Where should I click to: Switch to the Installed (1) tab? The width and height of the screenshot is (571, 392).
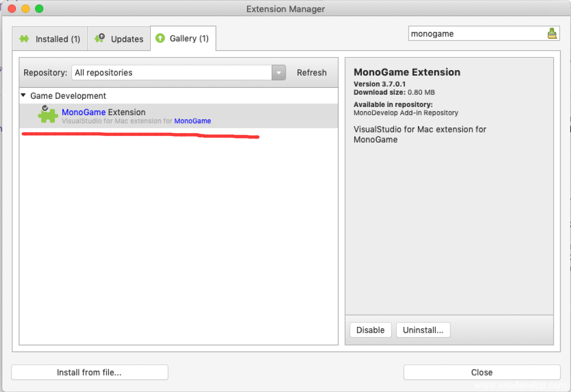coord(50,39)
